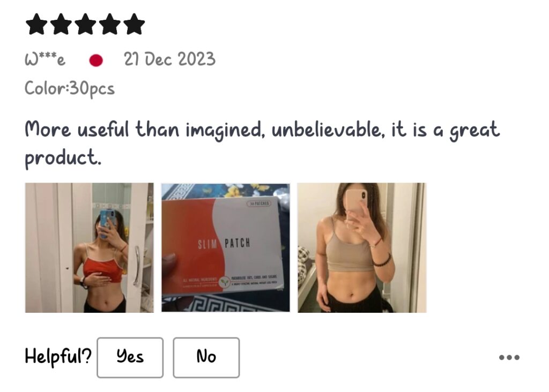Open the beige top mirror selfie photo
The height and width of the screenshot is (392, 549).
362,247
